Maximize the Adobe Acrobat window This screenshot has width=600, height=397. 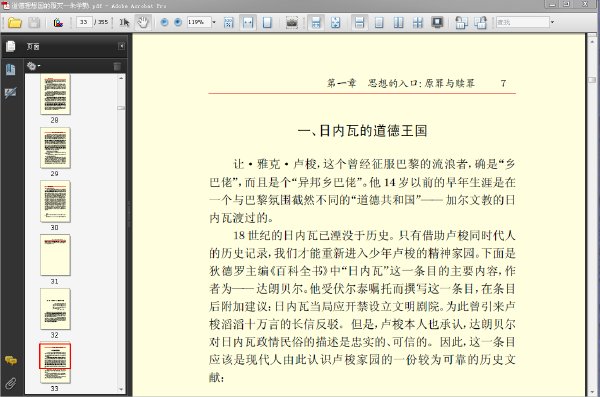coord(567,4)
